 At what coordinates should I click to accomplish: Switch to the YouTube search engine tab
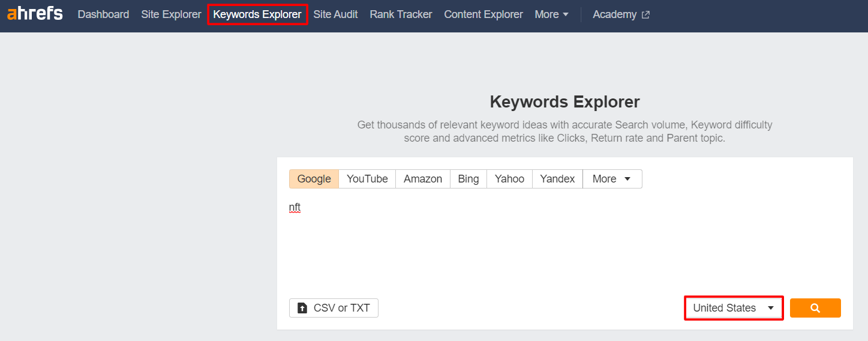tap(367, 179)
